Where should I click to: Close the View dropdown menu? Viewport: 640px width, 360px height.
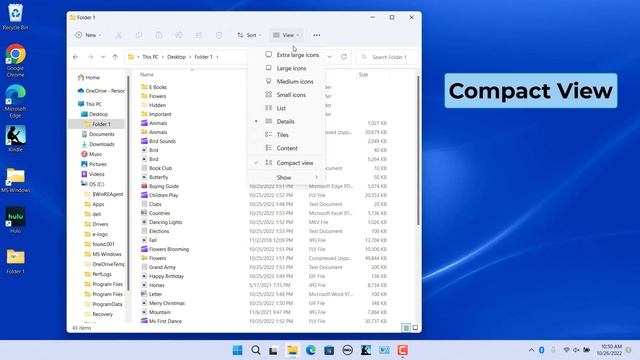[x=286, y=35]
